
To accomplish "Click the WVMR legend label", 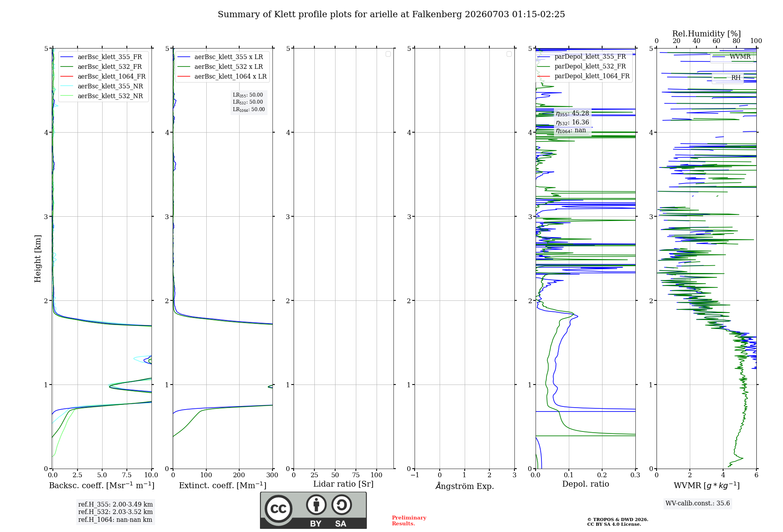I will (740, 57).
